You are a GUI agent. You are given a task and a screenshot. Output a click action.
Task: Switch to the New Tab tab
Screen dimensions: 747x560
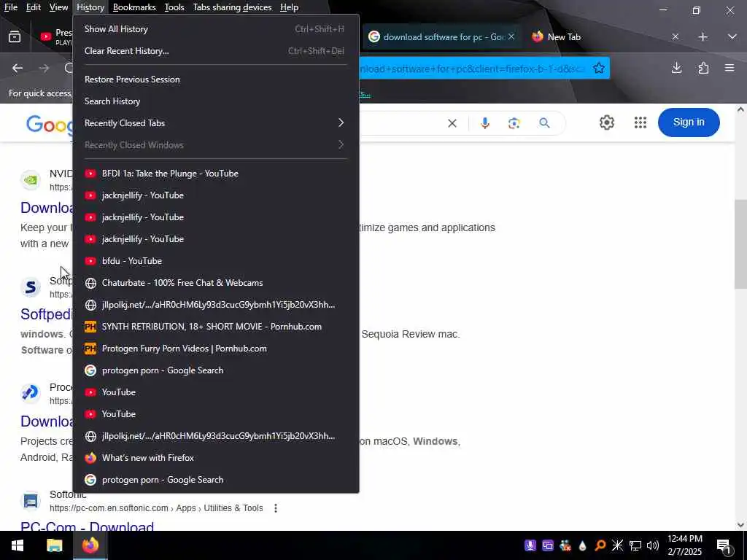(605, 36)
